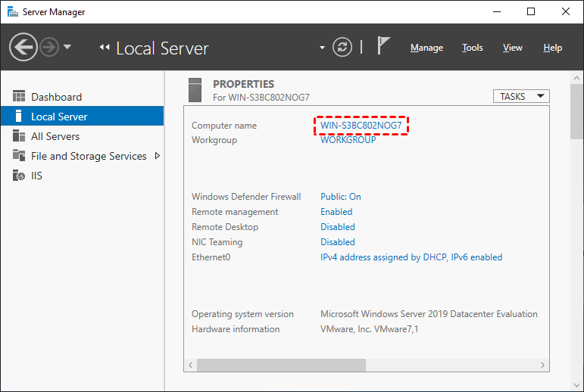Click the WIN-S3BC802NOG7 computer name link
584x392 pixels.
(x=361, y=126)
